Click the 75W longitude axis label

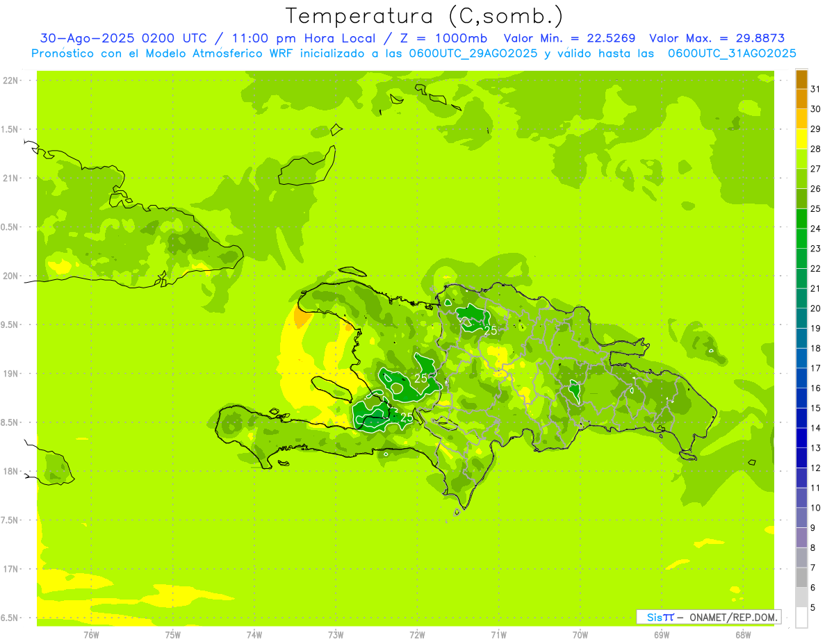coord(173,634)
